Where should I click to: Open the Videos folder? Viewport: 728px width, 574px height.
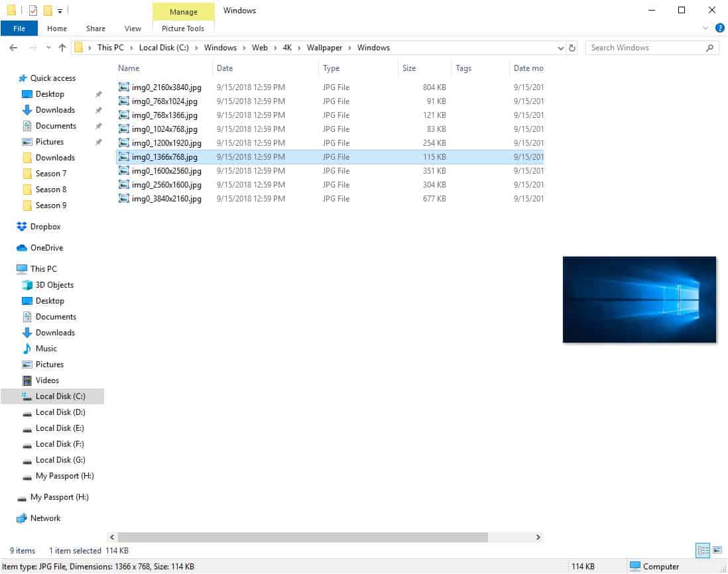(x=47, y=380)
